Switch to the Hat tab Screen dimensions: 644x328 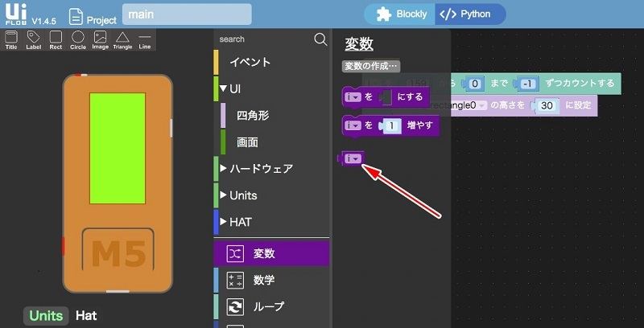tap(86, 315)
